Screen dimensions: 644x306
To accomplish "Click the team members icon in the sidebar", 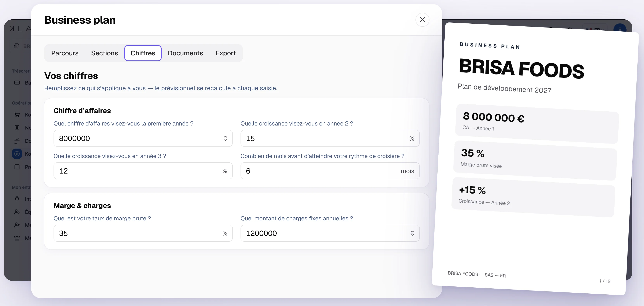I will point(17,212).
